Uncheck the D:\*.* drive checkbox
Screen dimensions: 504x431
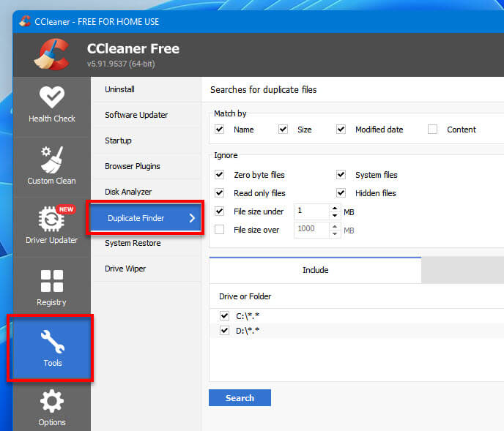pyautogui.click(x=224, y=331)
